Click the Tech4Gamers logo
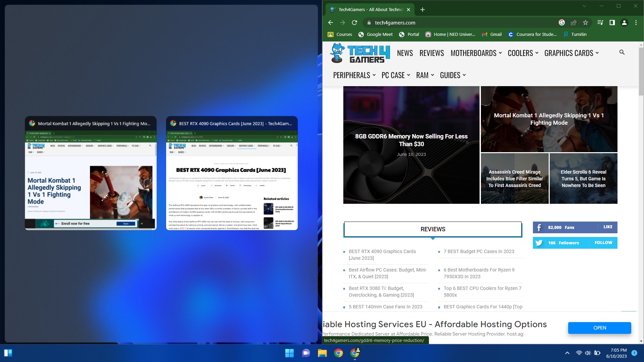Image resolution: width=644 pixels, height=362 pixels. point(360,53)
